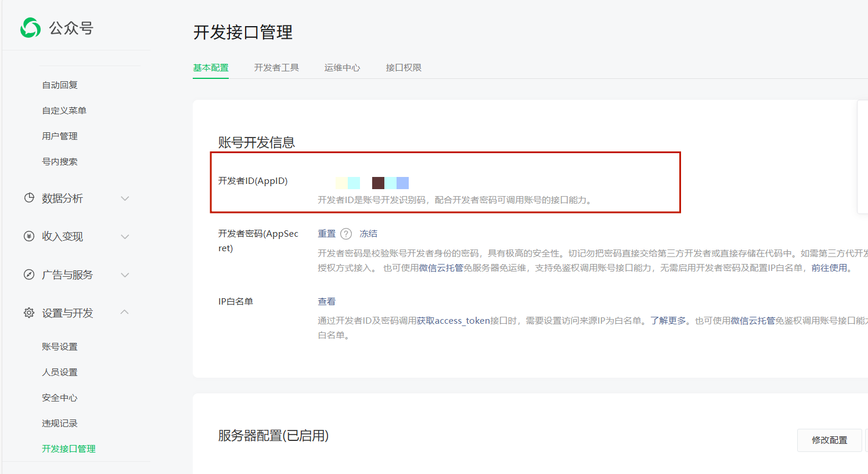Screen dimensions: 868x474
Task: Follow the 了解更多 link
Action: click(x=668, y=321)
